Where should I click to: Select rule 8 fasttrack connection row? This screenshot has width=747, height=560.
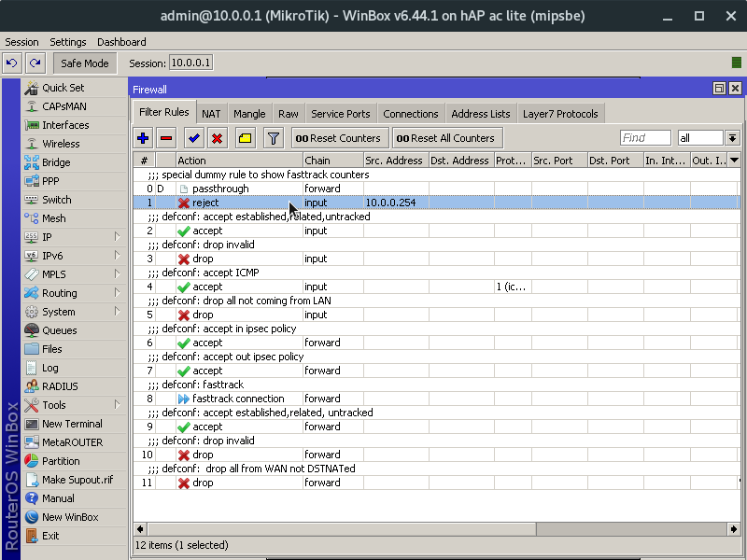(436, 399)
